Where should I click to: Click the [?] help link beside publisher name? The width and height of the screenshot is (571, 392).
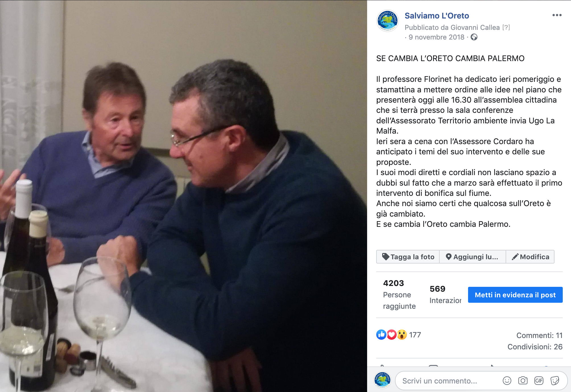506,27
